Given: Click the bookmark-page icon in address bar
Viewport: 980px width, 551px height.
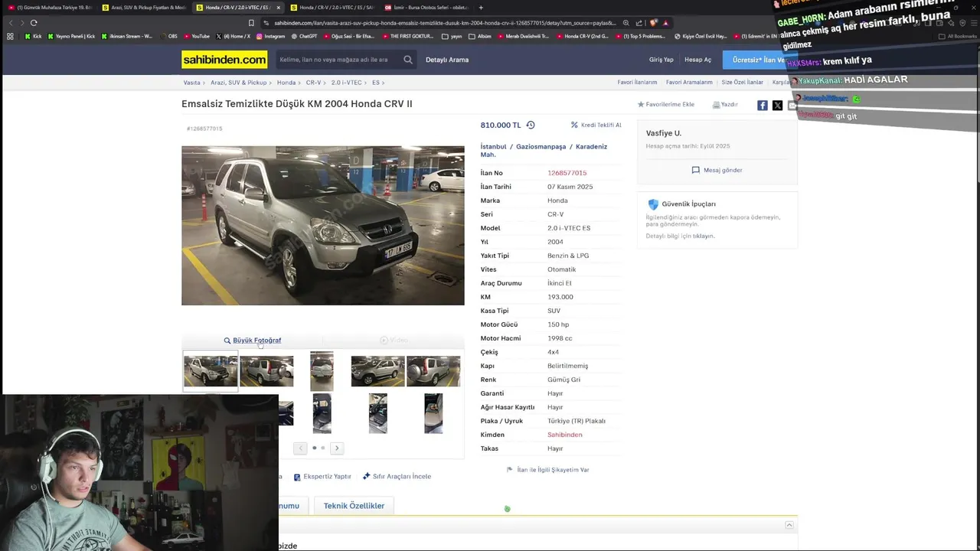Looking at the screenshot, I should (x=251, y=23).
